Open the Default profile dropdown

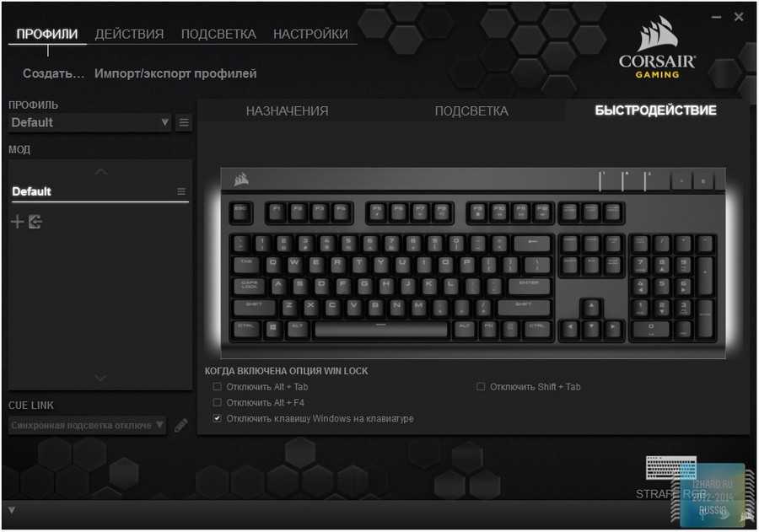pyautogui.click(x=89, y=122)
